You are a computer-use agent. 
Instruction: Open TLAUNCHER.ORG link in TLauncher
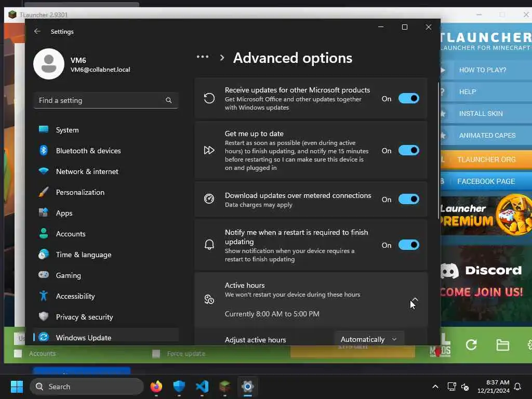pyautogui.click(x=486, y=159)
